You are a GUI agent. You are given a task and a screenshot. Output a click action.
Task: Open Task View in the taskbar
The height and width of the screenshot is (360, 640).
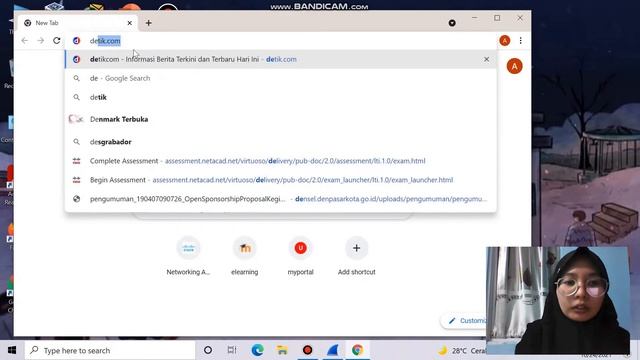(232, 350)
